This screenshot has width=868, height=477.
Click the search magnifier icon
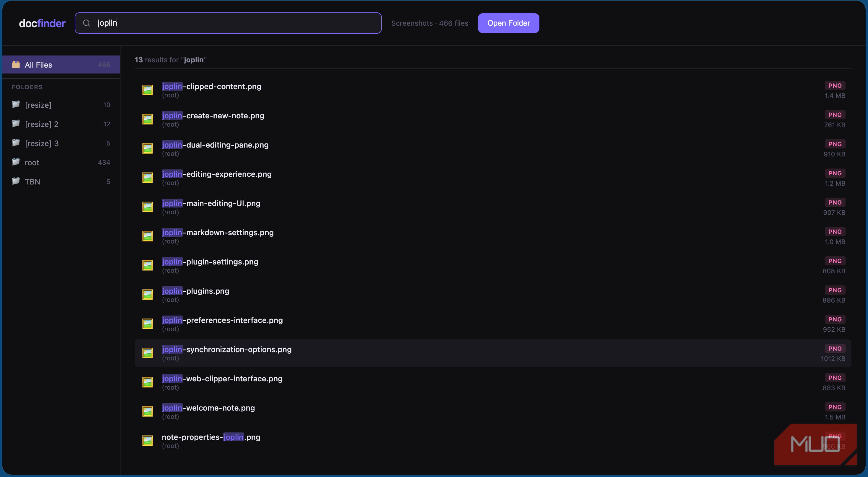(x=87, y=23)
